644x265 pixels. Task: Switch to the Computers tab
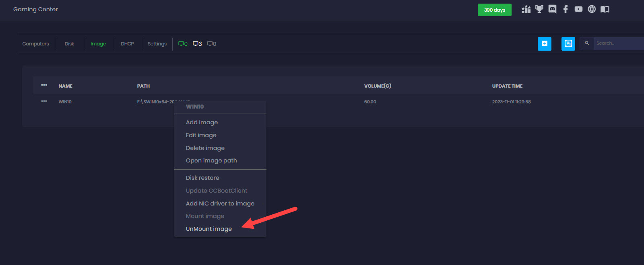35,44
